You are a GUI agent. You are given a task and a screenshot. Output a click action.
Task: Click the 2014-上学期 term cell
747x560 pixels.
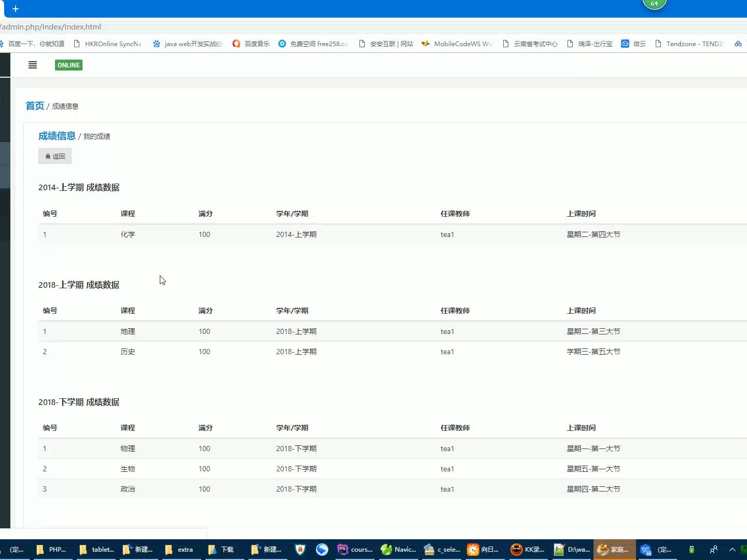(x=296, y=234)
